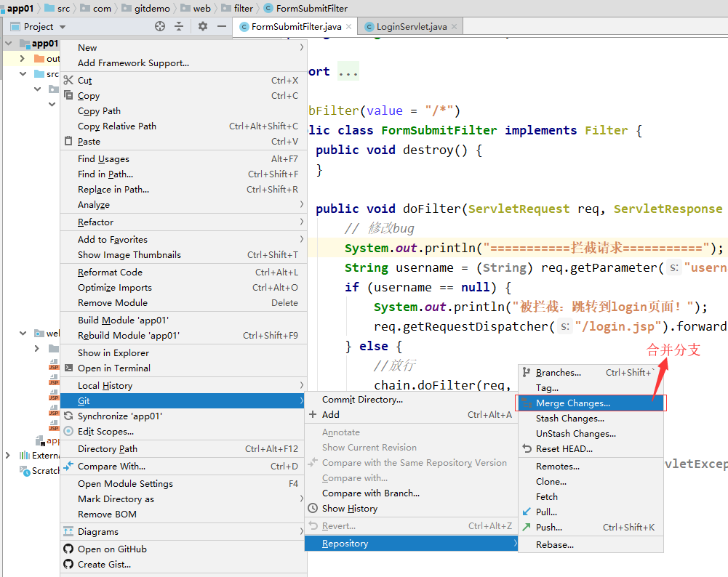728x577 pixels.
Task: Click the gitdemo breadcrumb folder
Action: (x=146, y=8)
